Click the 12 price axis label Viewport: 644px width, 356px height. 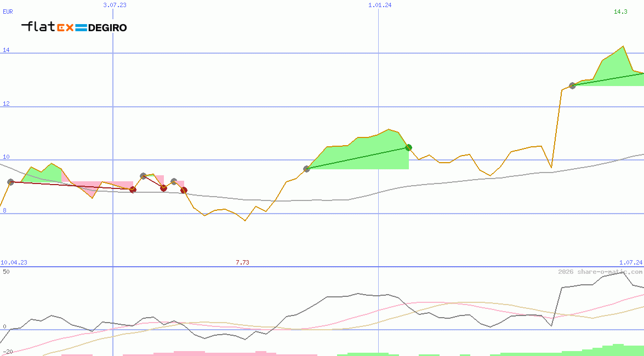(x=7, y=104)
